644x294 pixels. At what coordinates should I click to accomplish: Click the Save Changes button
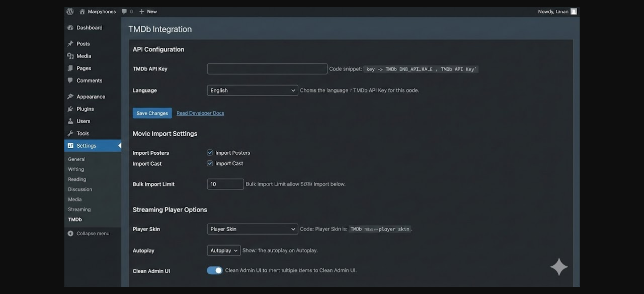[152, 113]
